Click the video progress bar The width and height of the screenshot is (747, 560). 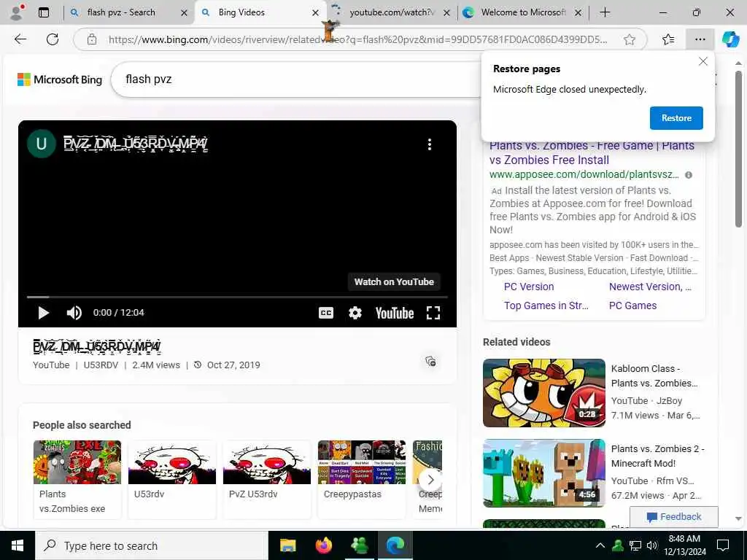coord(237,297)
